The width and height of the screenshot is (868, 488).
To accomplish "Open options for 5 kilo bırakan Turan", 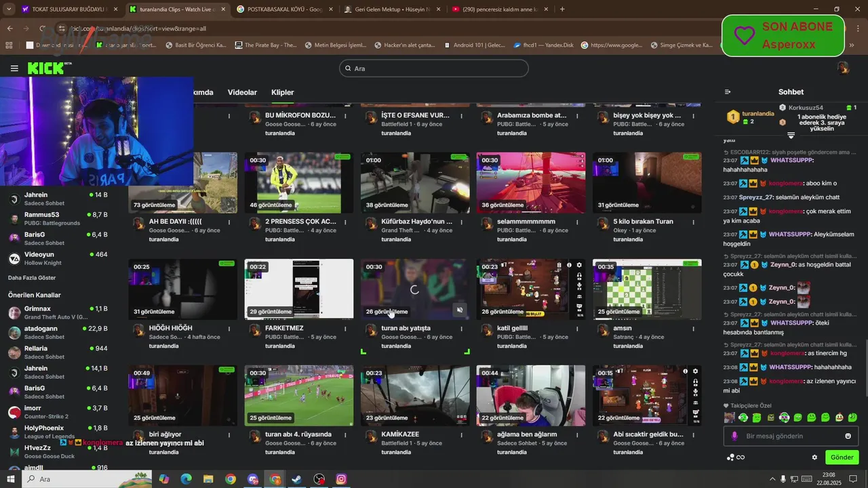I will coord(694,222).
